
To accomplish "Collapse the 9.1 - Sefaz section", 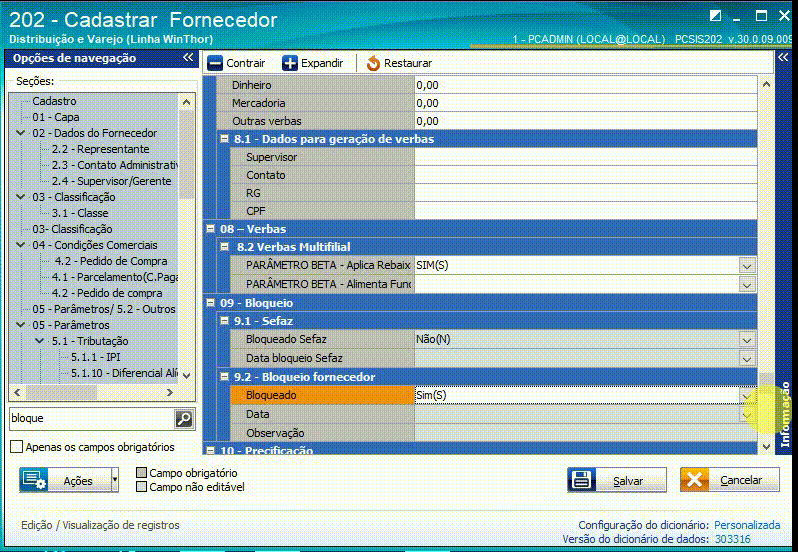I will point(224,321).
